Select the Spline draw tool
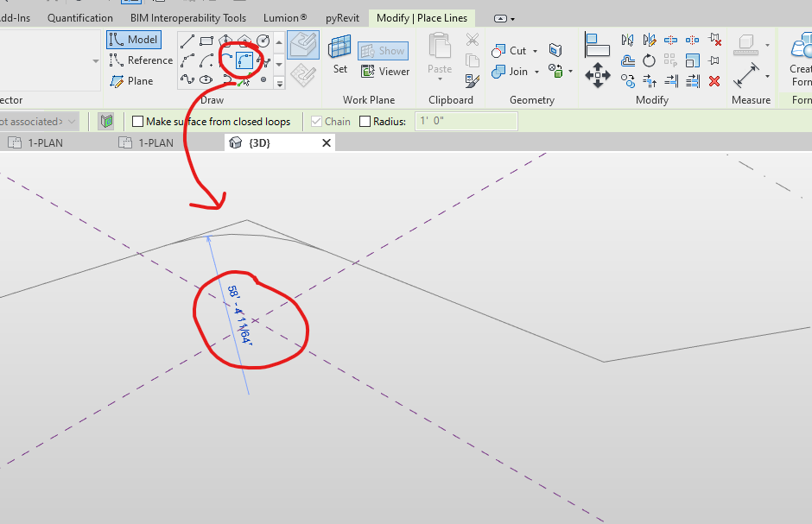 [187, 79]
